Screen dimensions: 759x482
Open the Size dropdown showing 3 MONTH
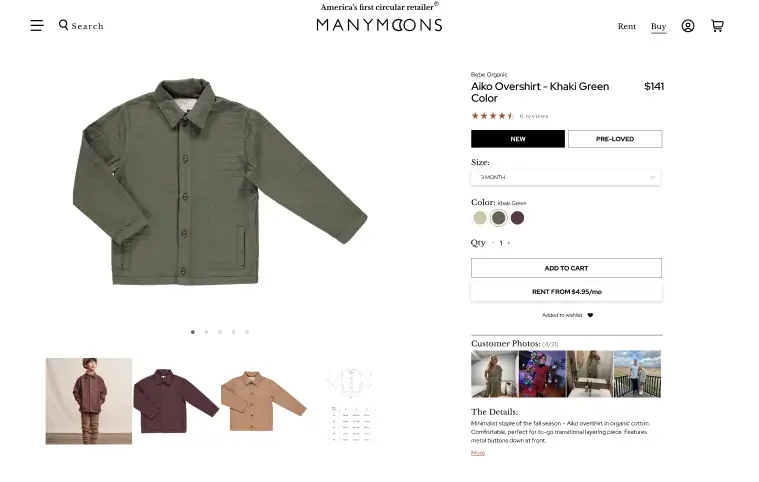566,177
